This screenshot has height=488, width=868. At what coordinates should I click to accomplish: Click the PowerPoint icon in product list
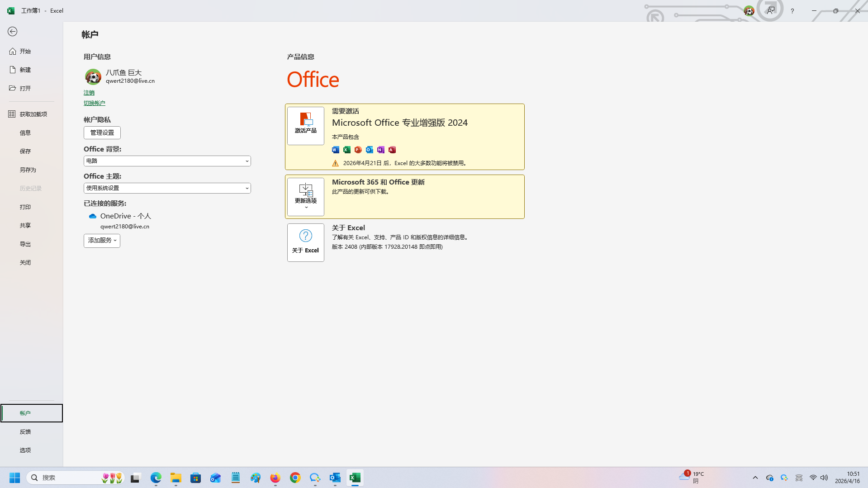358,150
